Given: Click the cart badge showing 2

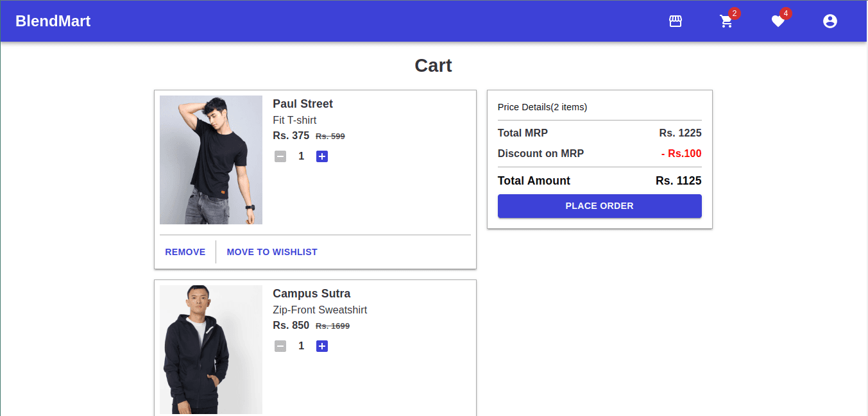Looking at the screenshot, I should [735, 13].
